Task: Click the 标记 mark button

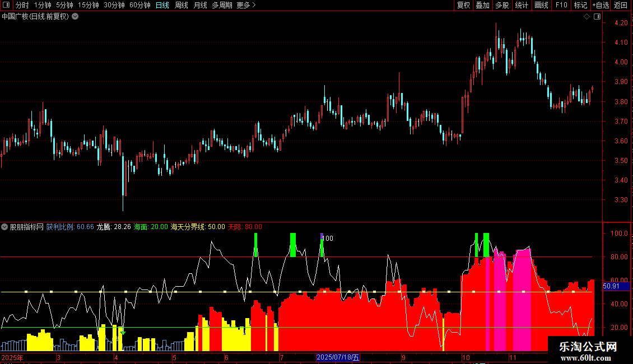Action: coord(580,5)
